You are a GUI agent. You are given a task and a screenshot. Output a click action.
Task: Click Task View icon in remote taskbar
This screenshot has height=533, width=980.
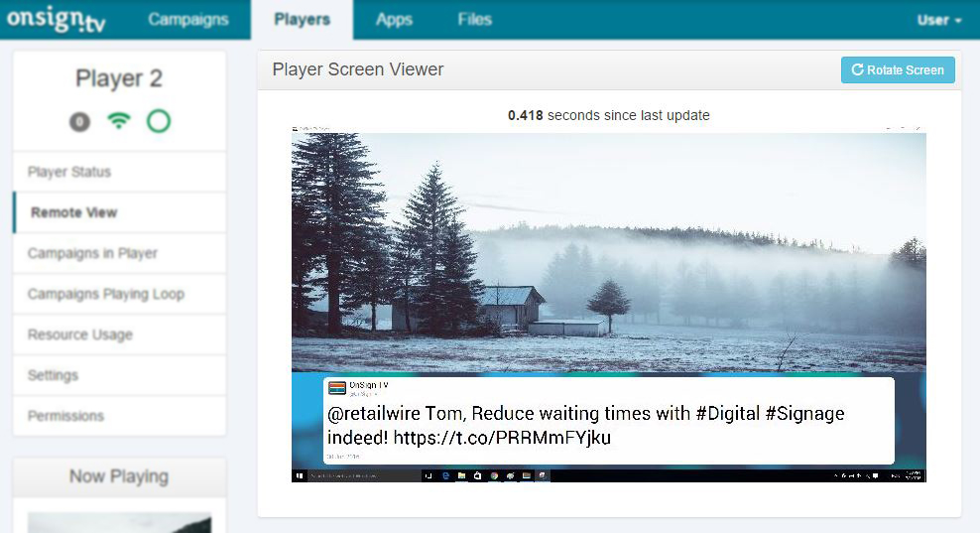[429, 476]
